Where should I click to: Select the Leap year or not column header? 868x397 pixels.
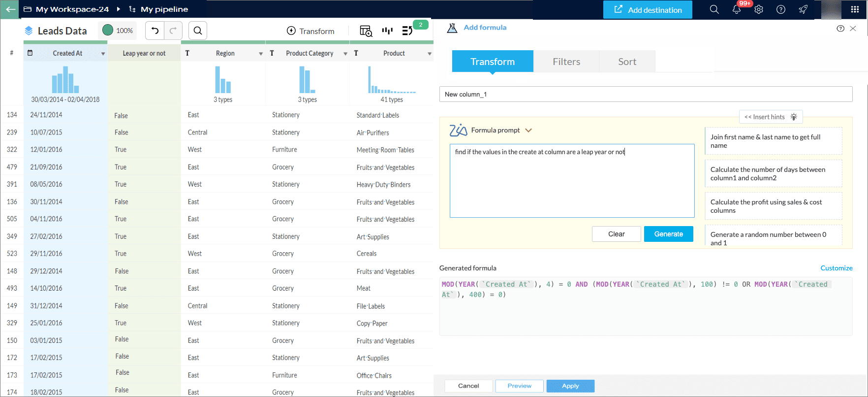[144, 53]
